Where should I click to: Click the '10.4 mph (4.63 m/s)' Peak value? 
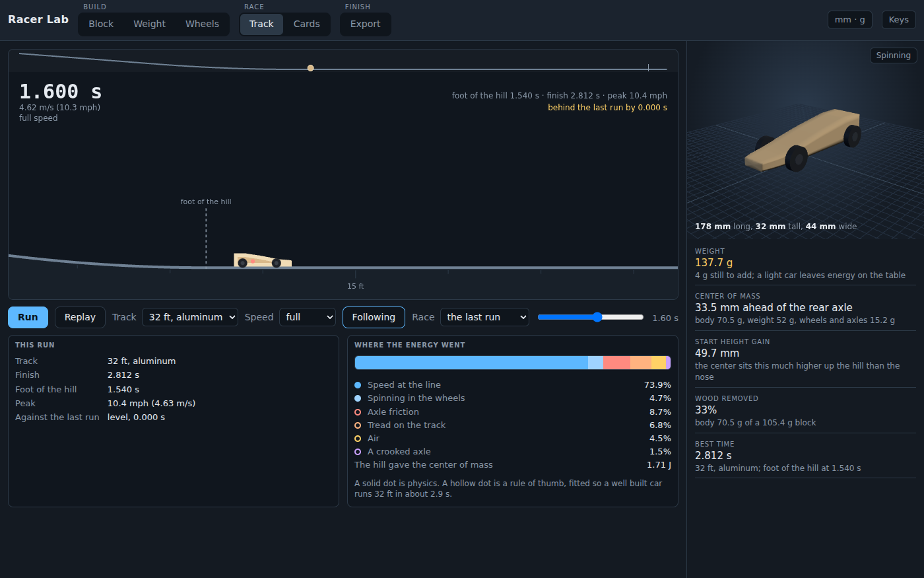point(151,404)
